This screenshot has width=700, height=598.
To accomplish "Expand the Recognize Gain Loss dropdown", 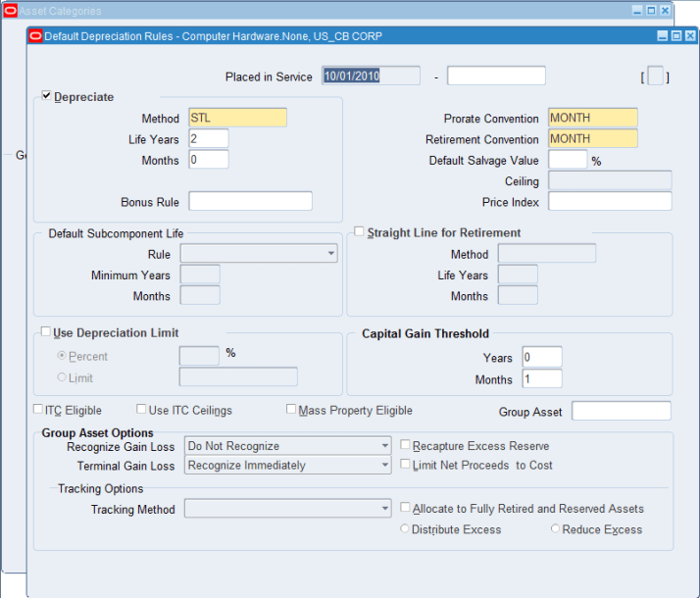I will tap(383, 446).
